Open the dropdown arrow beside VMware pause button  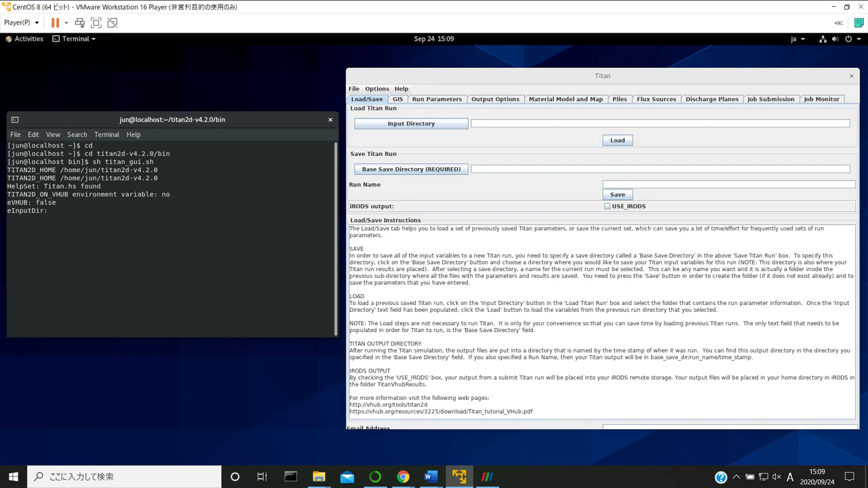66,23
